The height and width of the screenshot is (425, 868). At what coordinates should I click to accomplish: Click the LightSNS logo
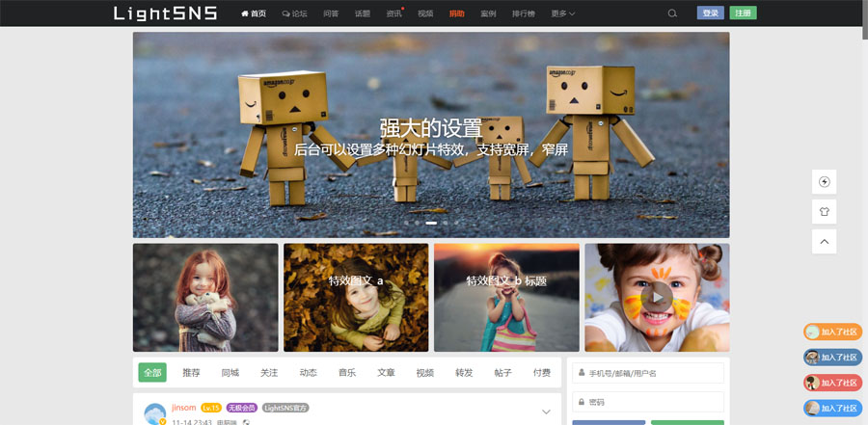[x=165, y=13]
